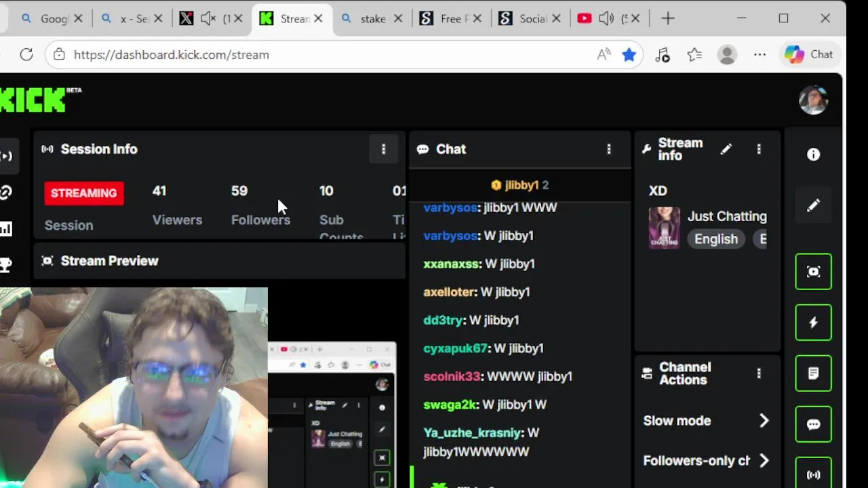This screenshot has width=868, height=488.
Task: Switch to the x - Search tab
Action: click(132, 19)
